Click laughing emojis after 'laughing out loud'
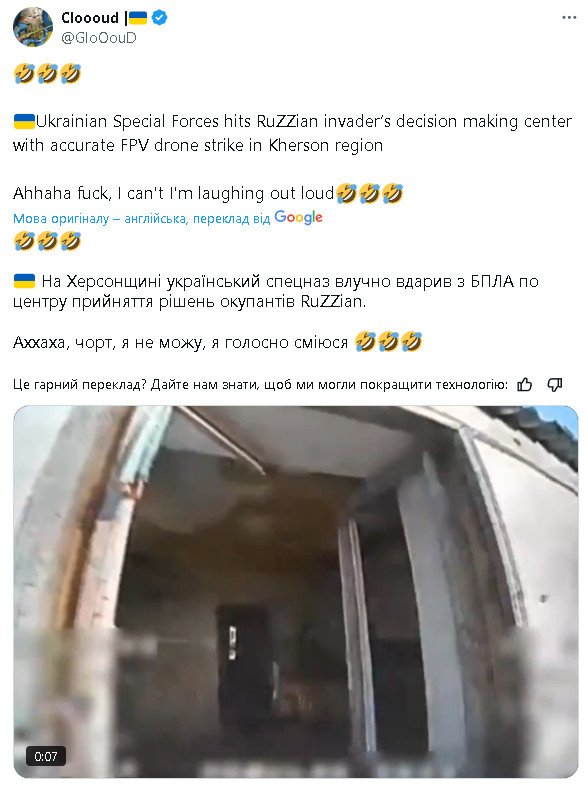This screenshot has height=788, width=588. (x=369, y=193)
